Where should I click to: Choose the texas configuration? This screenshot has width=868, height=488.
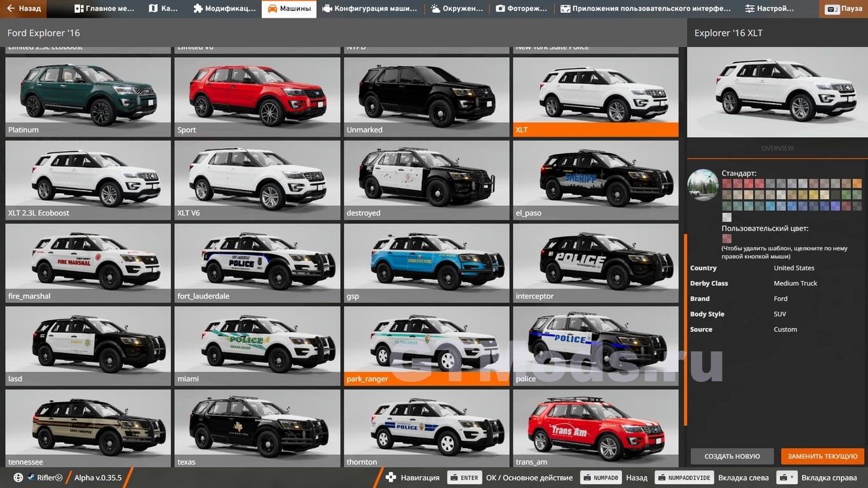257,429
